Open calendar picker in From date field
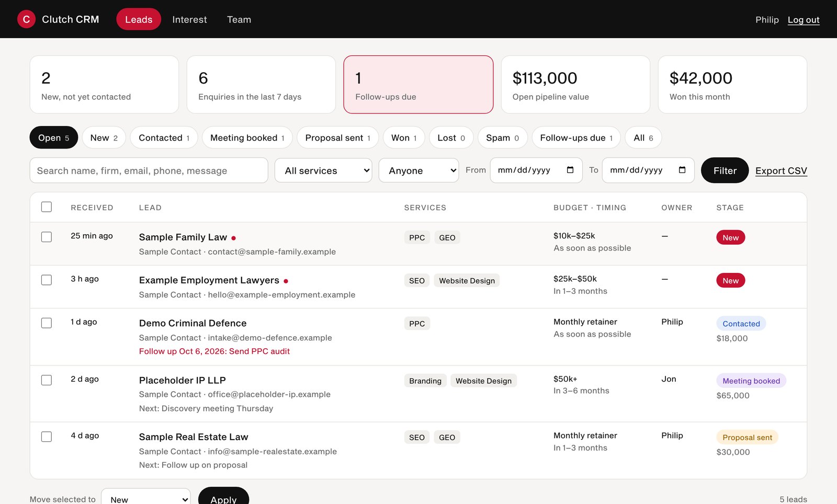The width and height of the screenshot is (837, 504). (570, 170)
